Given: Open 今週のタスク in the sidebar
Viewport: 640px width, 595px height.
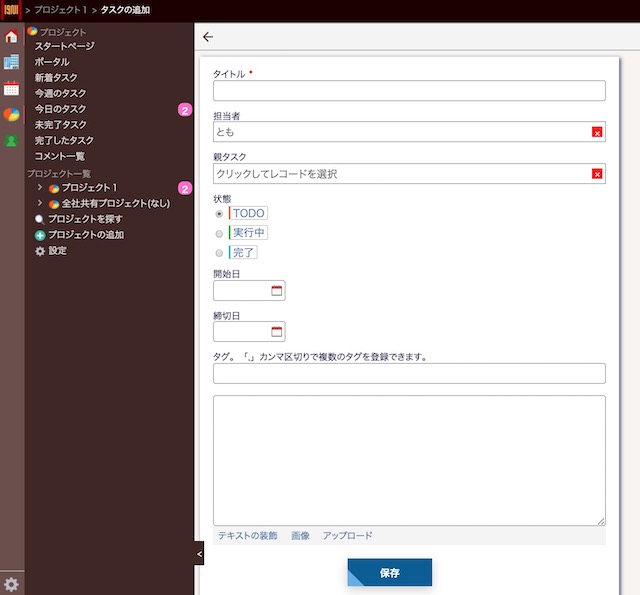Looking at the screenshot, I should pyautogui.click(x=60, y=93).
